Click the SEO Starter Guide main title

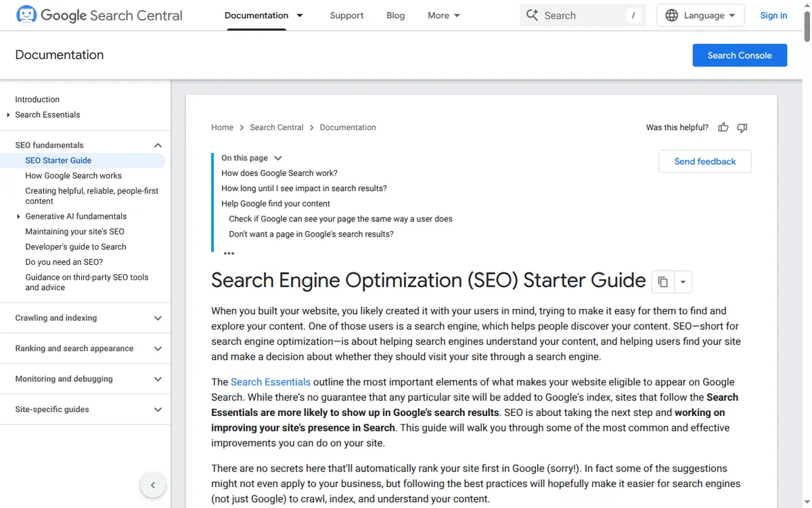428,280
